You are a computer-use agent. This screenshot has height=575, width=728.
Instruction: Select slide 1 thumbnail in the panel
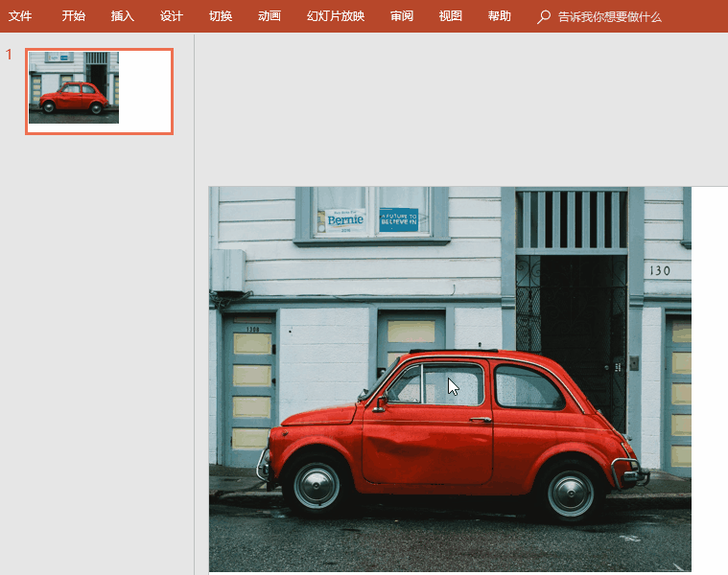pos(99,91)
